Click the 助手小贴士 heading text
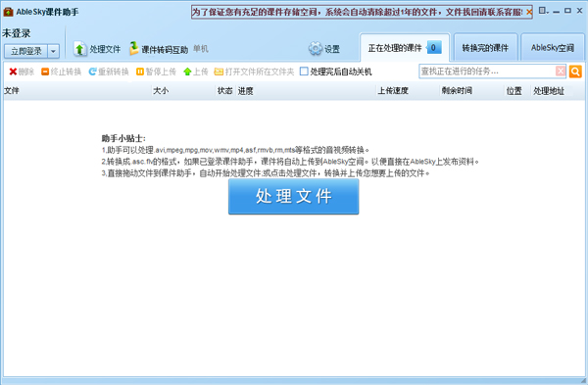588x385 pixels. click(x=123, y=138)
